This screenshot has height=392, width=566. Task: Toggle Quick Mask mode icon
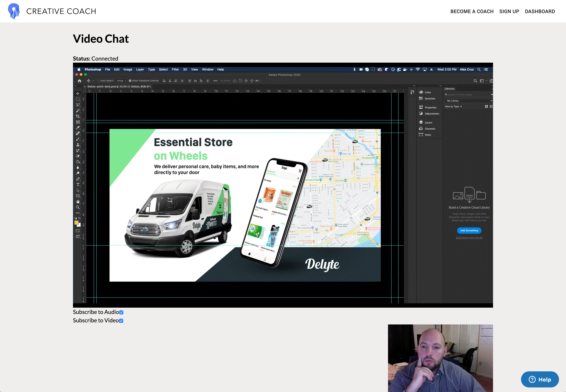click(x=78, y=231)
